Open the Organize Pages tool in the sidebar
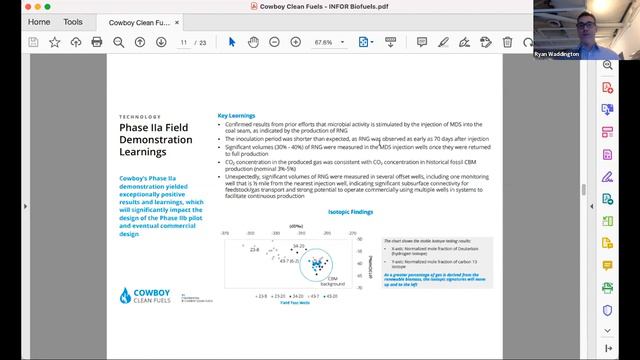The image size is (640, 360). coord(607,132)
